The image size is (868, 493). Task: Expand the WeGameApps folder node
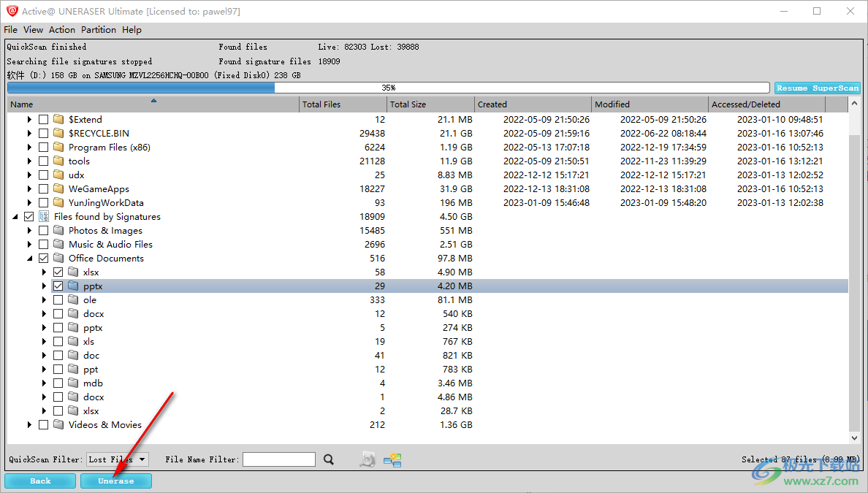click(29, 188)
